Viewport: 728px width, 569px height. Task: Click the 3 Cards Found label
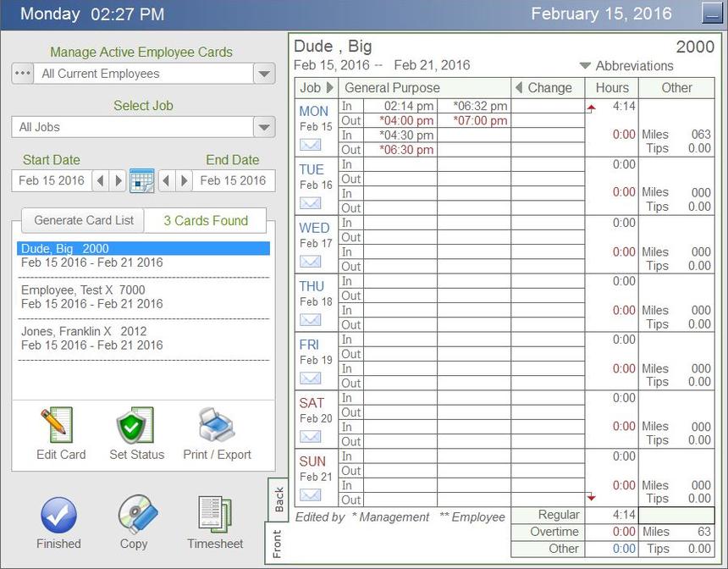206,220
